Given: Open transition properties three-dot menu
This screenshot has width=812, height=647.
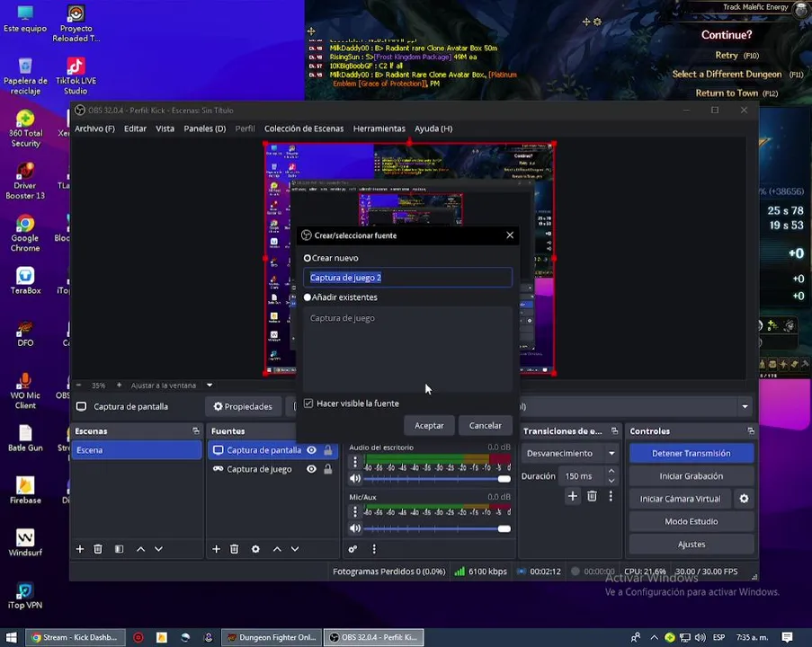Looking at the screenshot, I should 611,496.
